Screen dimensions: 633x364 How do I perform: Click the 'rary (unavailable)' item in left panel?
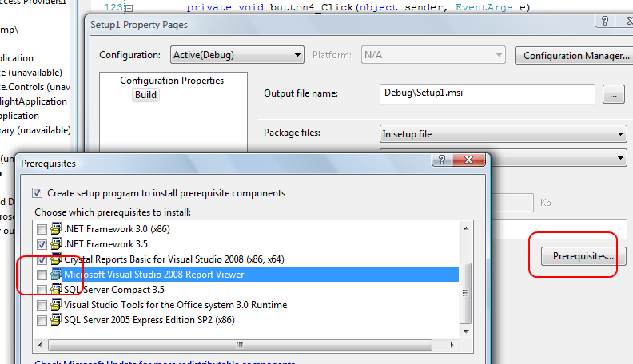pyautogui.click(x=35, y=130)
